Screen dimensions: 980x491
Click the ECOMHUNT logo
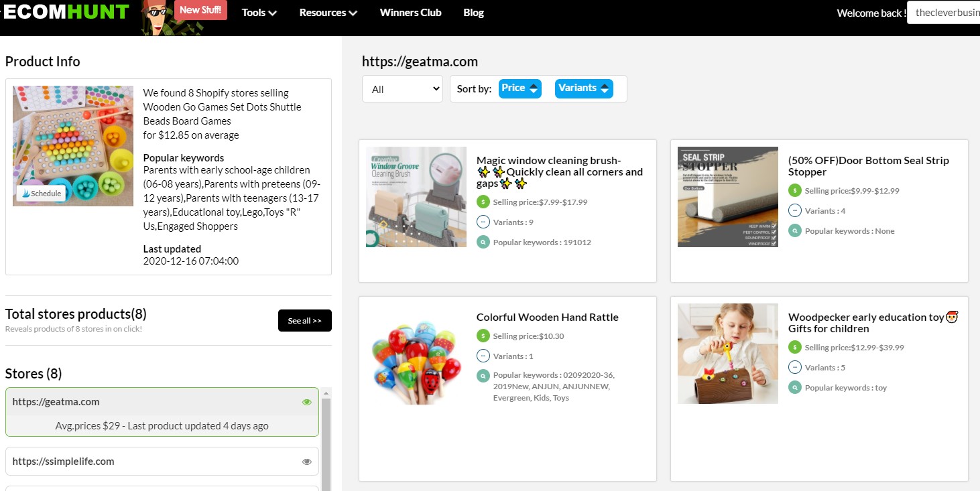(64, 11)
